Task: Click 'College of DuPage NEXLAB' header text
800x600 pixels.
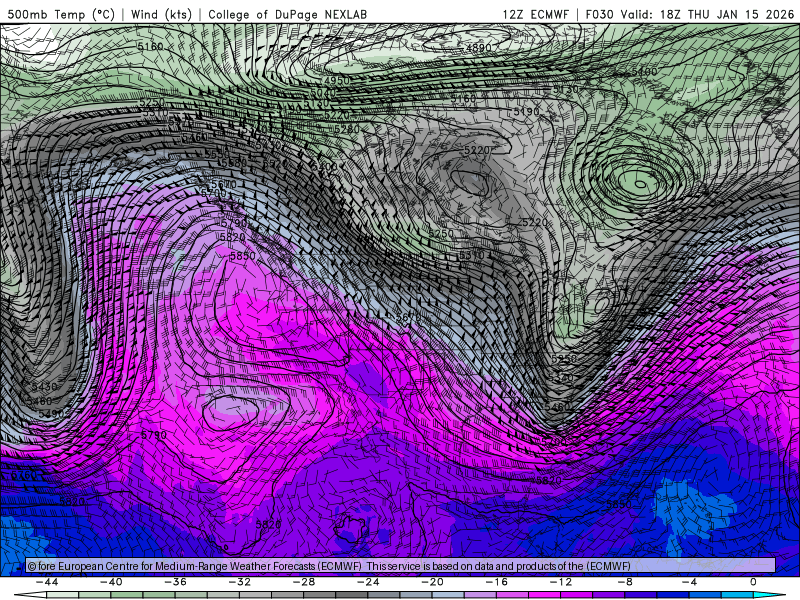Action: 287,14
